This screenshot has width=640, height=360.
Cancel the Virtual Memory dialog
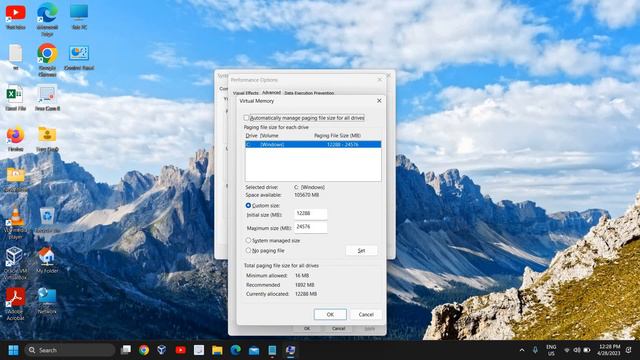[x=366, y=314]
